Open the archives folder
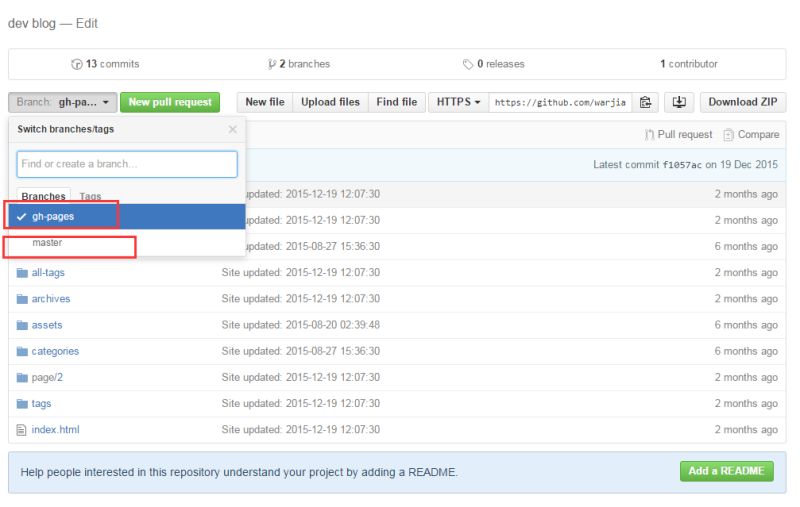800x507 pixels. (x=51, y=299)
